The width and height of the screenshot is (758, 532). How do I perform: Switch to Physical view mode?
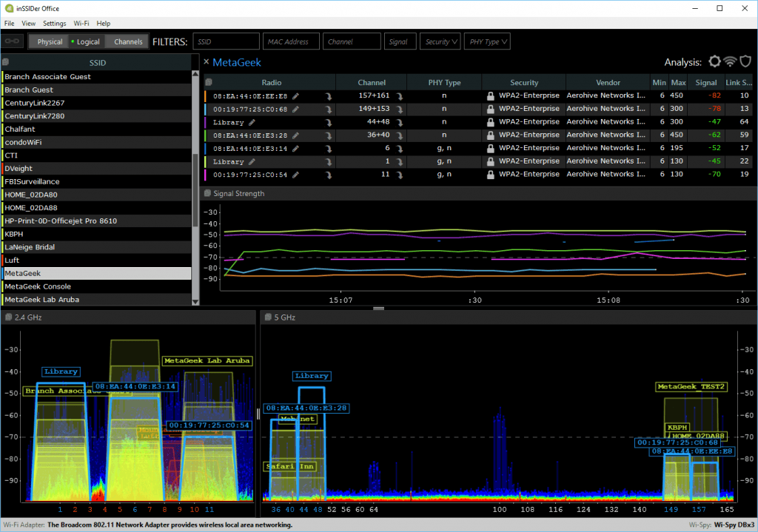(50, 42)
